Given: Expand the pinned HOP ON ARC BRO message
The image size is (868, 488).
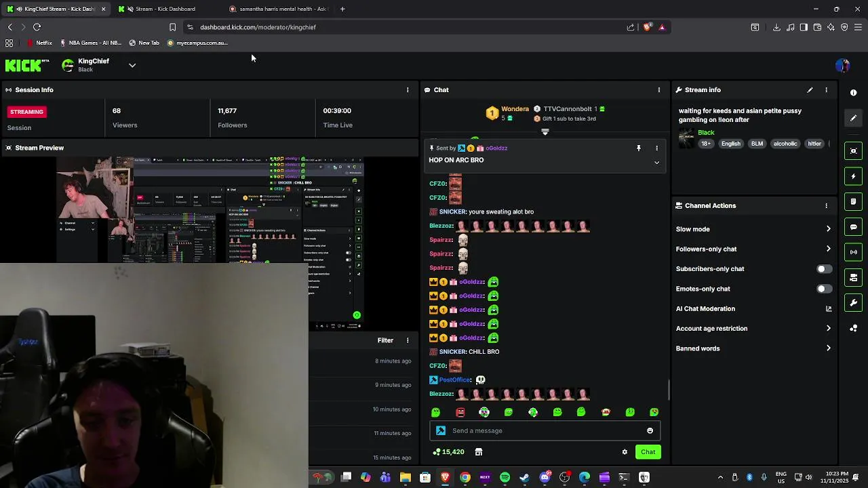Looking at the screenshot, I should (x=656, y=163).
